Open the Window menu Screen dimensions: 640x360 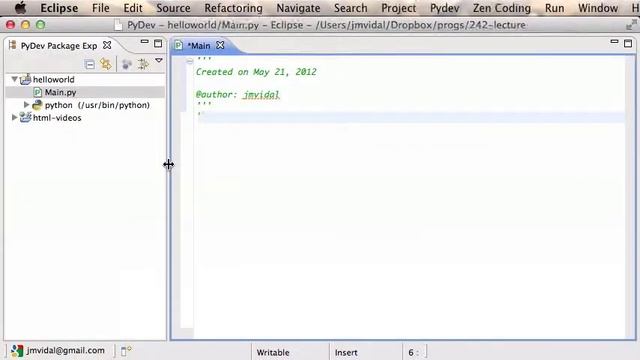[x=598, y=8]
